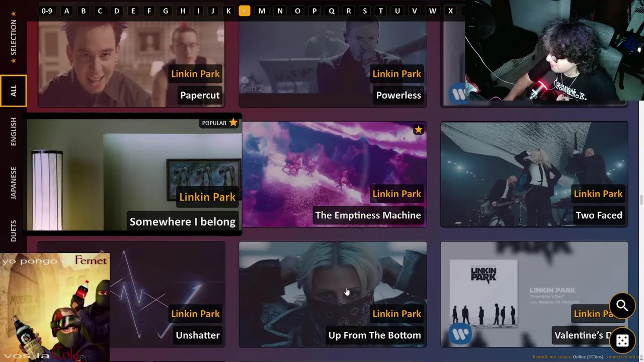The image size is (644, 362).
Task: Jump to letter B
Action: pyautogui.click(x=84, y=11)
